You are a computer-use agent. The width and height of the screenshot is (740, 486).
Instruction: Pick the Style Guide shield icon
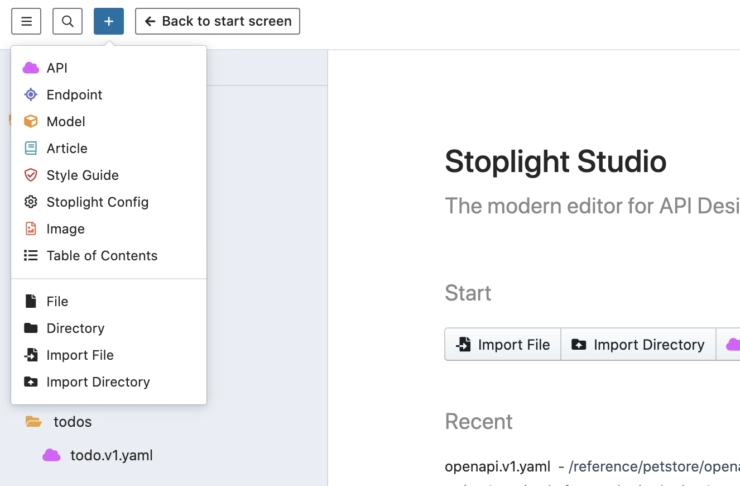[31, 175]
